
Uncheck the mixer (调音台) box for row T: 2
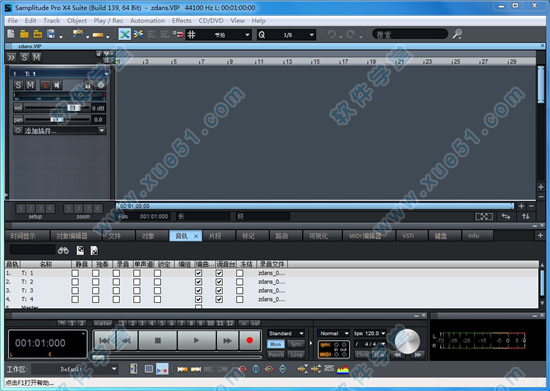pyautogui.click(x=219, y=282)
